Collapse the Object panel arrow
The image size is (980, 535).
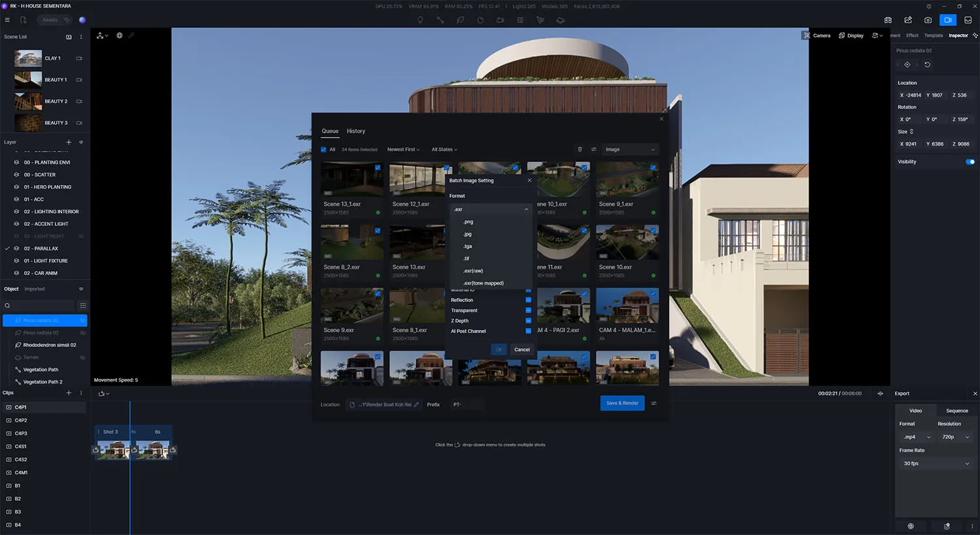[81, 289]
